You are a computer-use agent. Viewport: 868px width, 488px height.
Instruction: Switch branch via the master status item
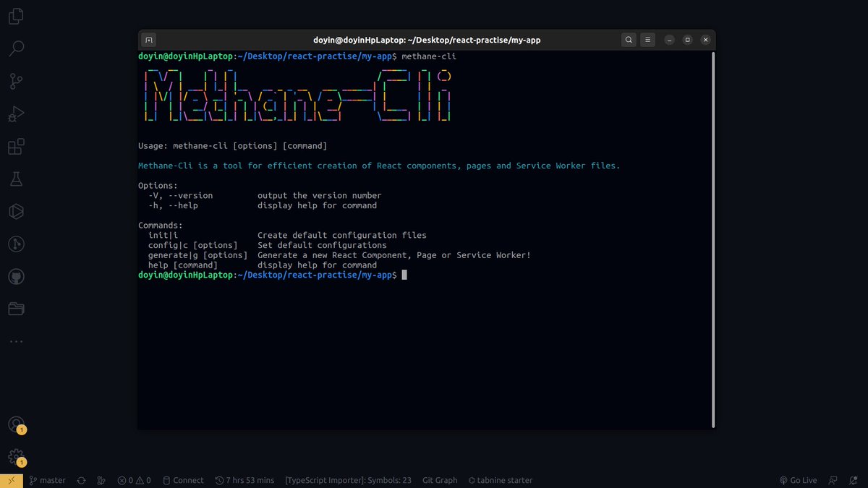[x=47, y=480]
